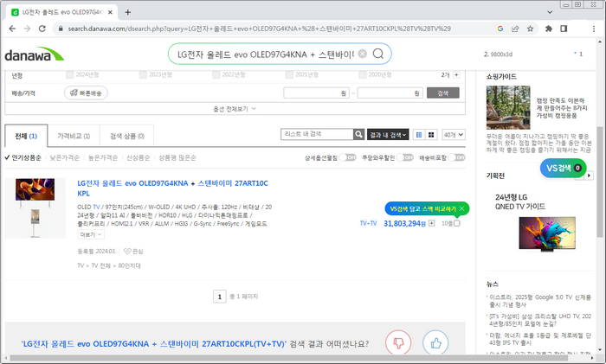
Task: Toggle the 쿠팡와우할인 switch
Action: 405,157
